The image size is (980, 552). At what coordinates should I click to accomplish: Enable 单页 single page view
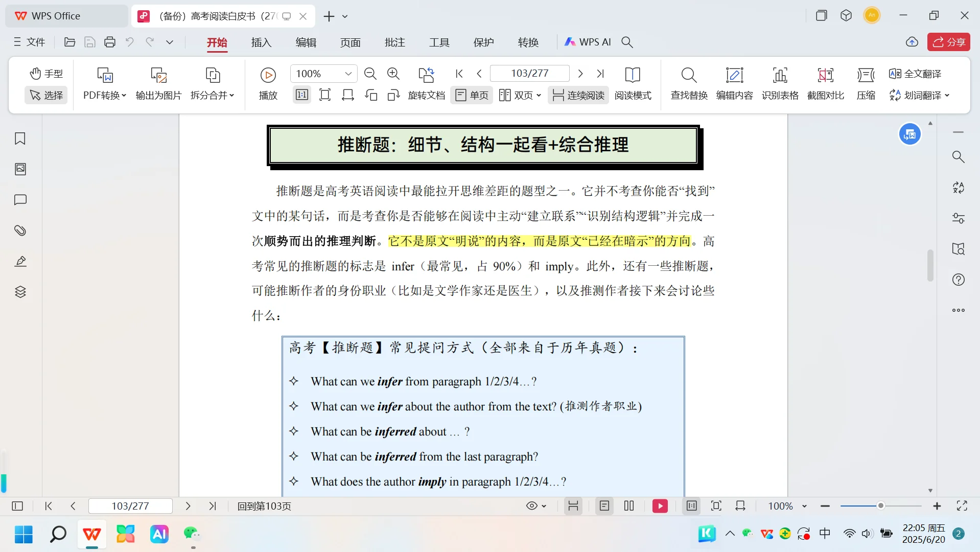(x=471, y=95)
